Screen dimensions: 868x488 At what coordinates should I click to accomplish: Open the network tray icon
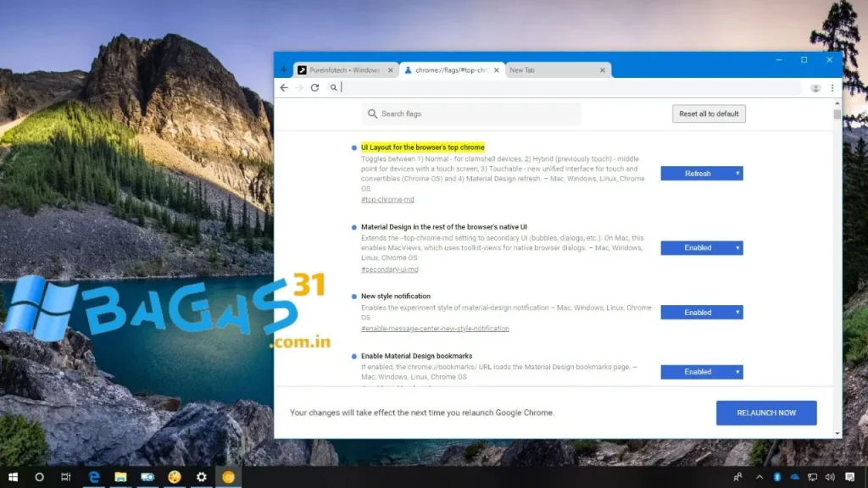(812, 477)
